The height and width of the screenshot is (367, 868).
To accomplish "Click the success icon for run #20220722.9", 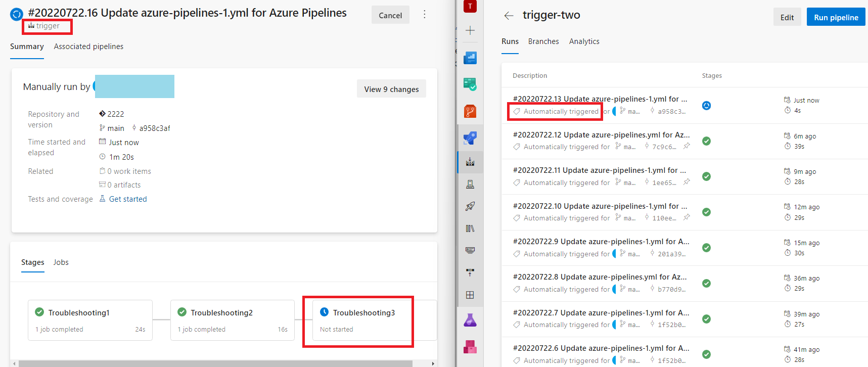I will (707, 248).
